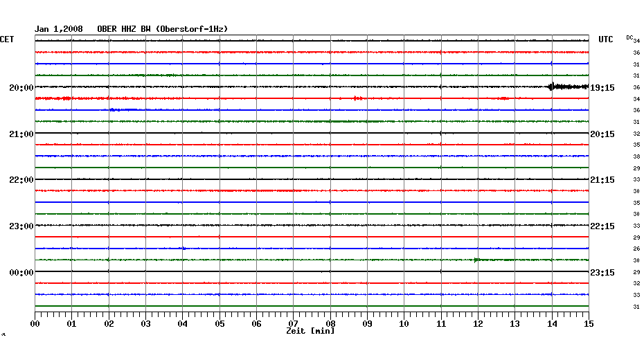Click minute axis label "12"
The height and width of the screenshot is (342, 644).
478,324
